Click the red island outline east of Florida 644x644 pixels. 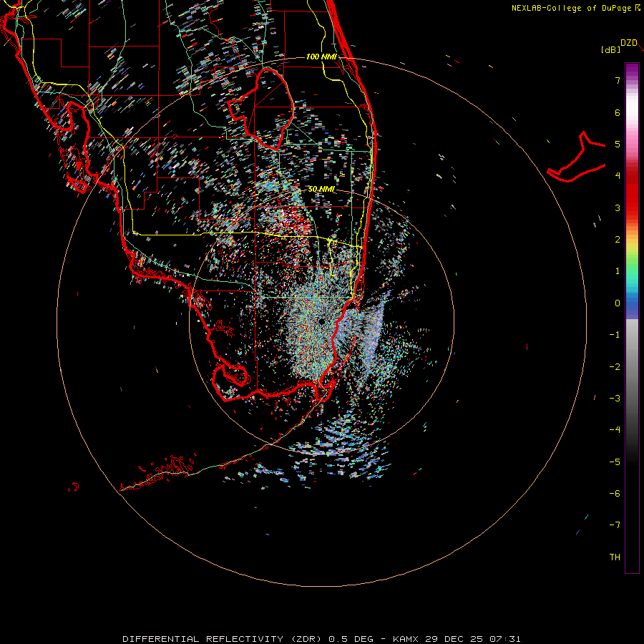[x=577, y=158]
